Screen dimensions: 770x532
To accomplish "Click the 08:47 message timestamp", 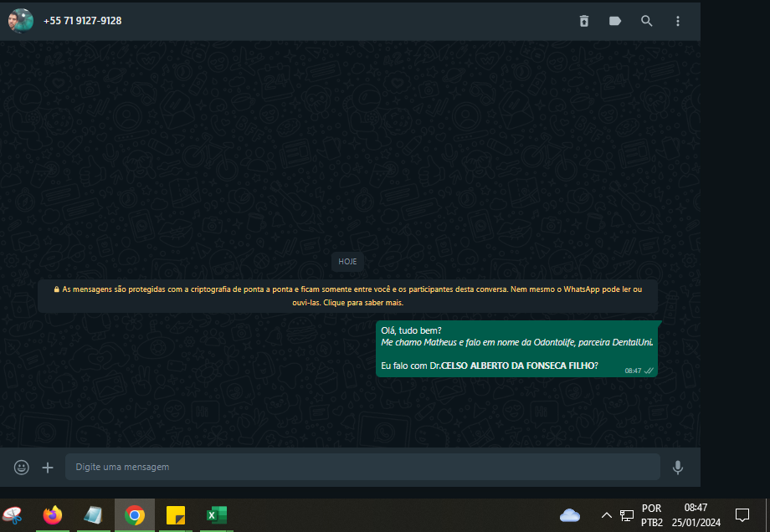I will [633, 371].
